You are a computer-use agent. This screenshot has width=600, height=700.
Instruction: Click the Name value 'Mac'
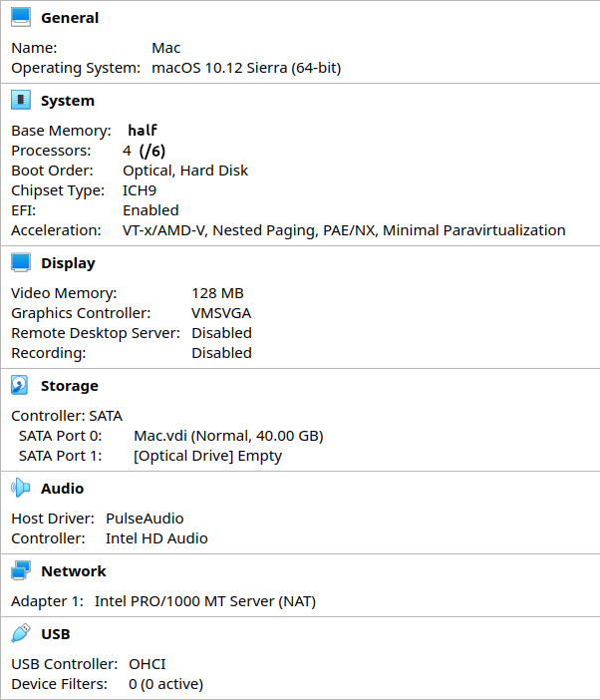point(166,48)
